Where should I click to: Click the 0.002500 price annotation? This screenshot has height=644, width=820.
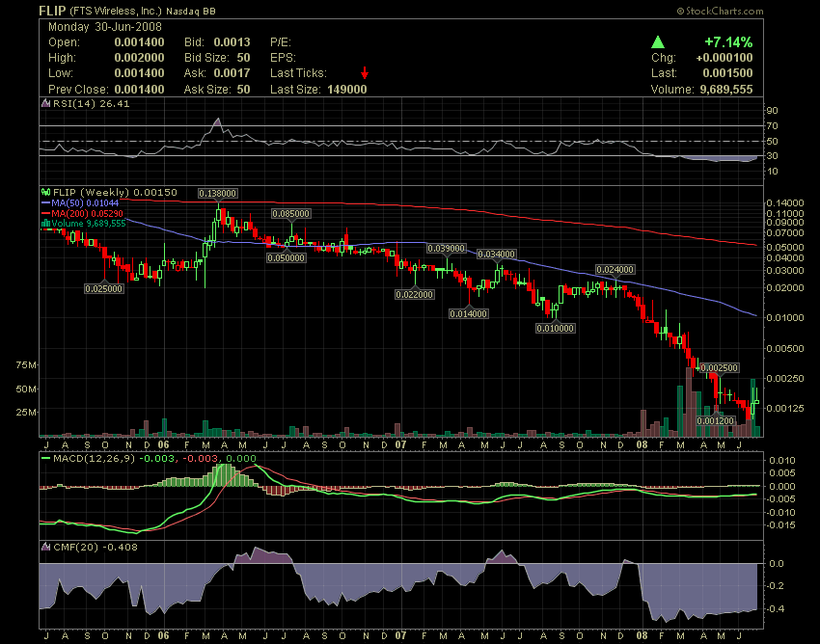[x=719, y=368]
